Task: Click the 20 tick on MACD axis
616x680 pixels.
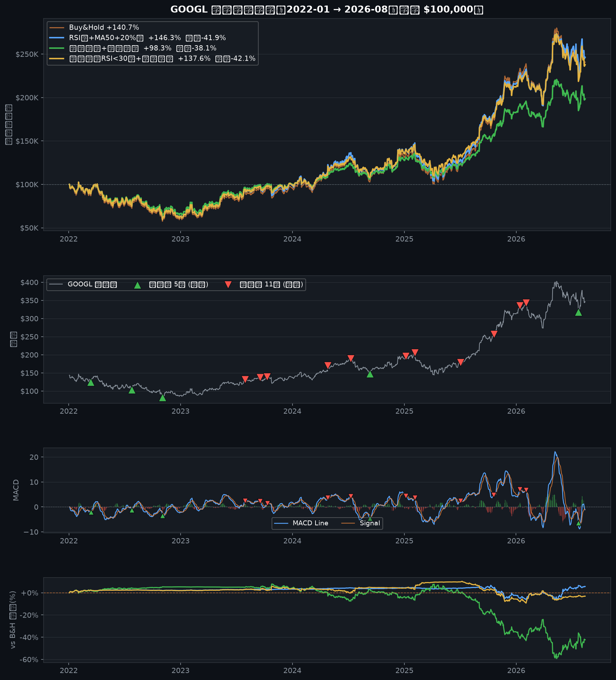Action: click(x=34, y=457)
